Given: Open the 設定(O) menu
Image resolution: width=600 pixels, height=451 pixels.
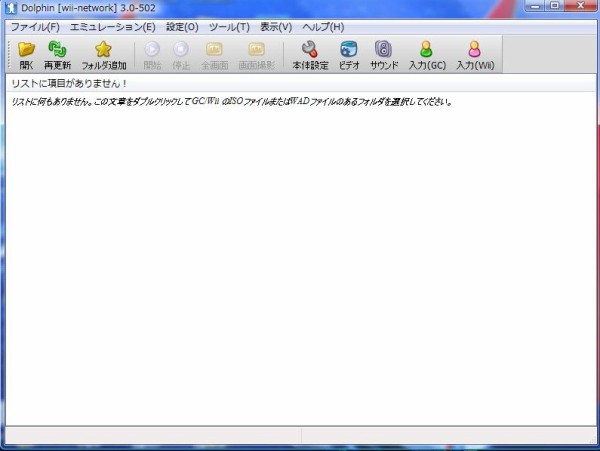Looking at the screenshot, I should pyautogui.click(x=182, y=27).
